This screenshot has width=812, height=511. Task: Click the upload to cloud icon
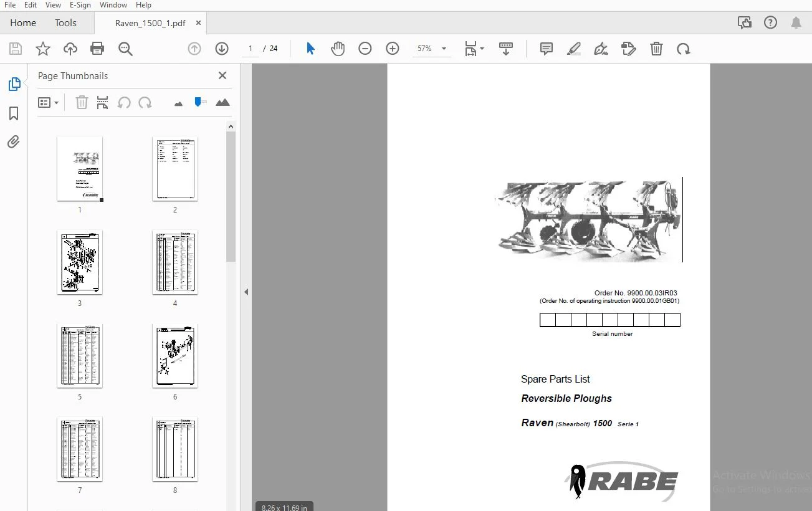70,49
